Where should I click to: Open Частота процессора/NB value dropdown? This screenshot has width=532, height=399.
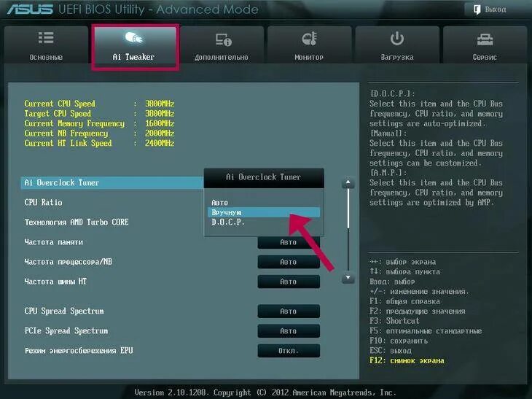pyautogui.click(x=289, y=262)
